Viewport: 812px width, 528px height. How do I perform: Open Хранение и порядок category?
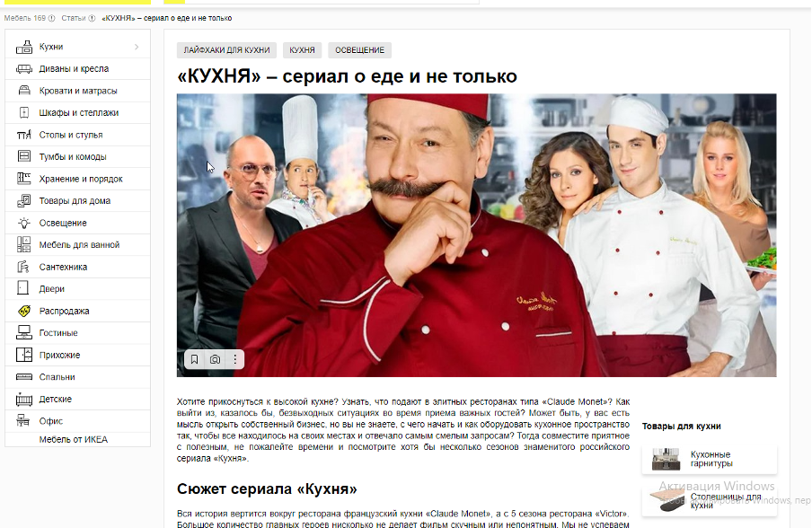pyautogui.click(x=77, y=179)
